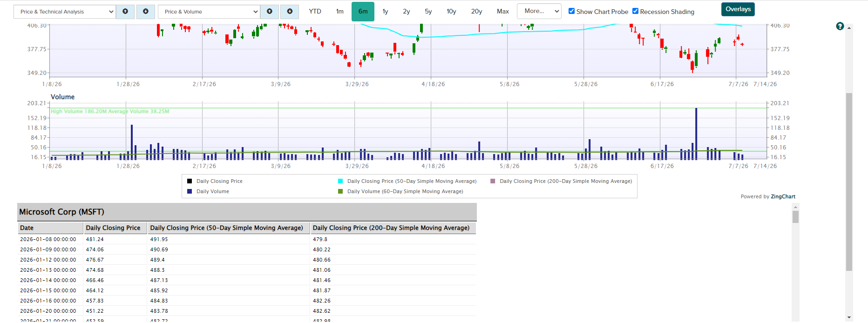
Task: Follow the ZingChart link
Action: click(x=783, y=196)
